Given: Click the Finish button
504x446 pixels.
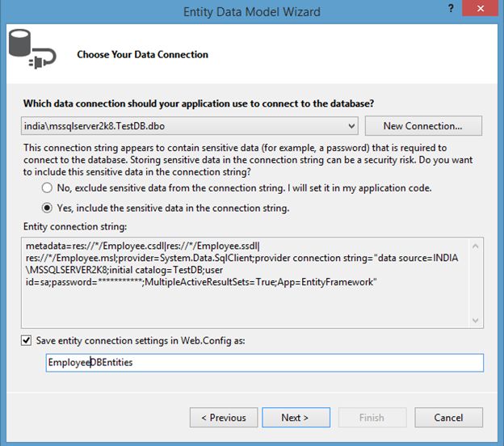Looking at the screenshot, I should pyautogui.click(x=372, y=418).
